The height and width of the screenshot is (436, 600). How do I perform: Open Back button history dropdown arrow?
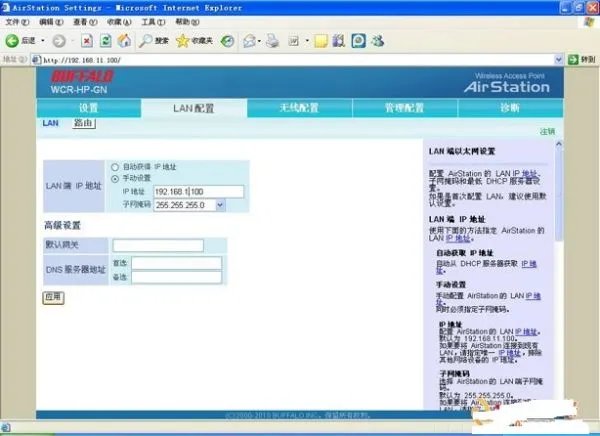click(43, 41)
